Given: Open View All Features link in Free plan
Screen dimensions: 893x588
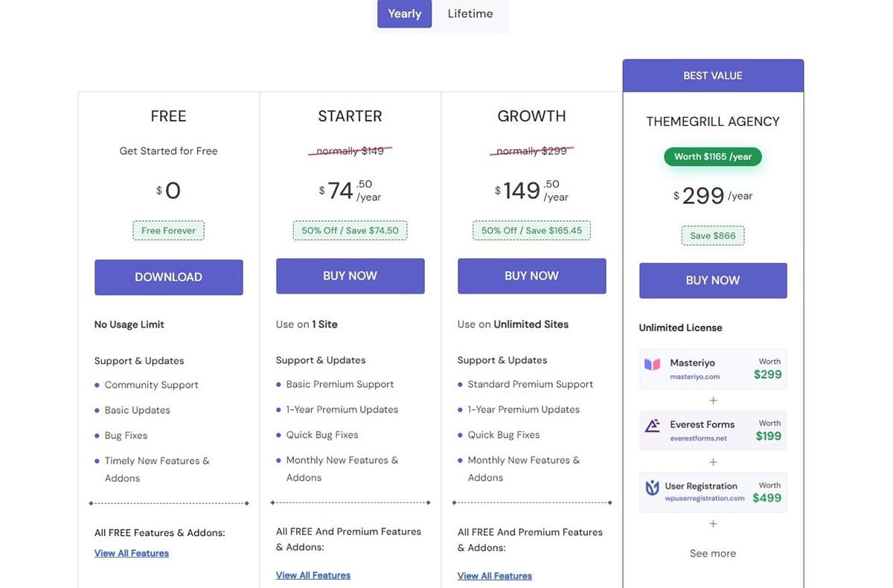Looking at the screenshot, I should 132,553.
